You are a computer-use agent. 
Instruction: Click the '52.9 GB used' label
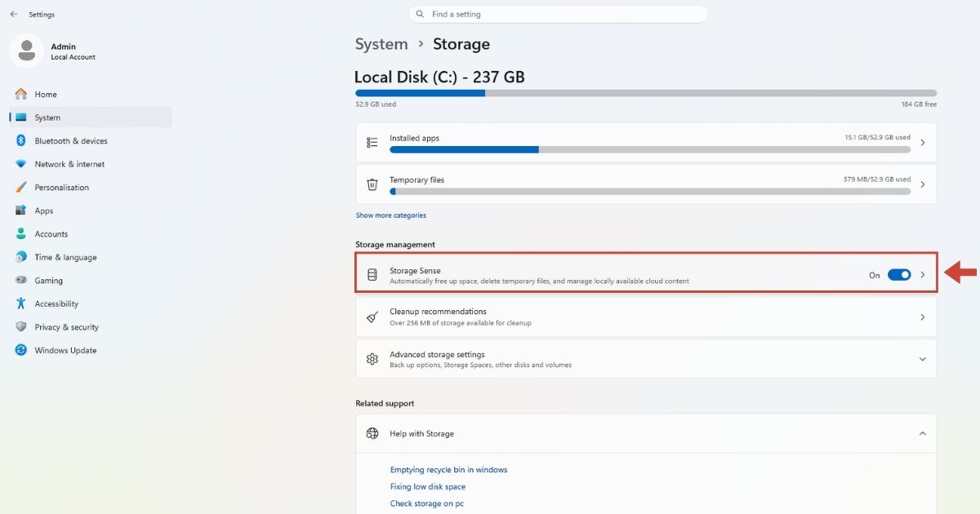pyautogui.click(x=376, y=104)
